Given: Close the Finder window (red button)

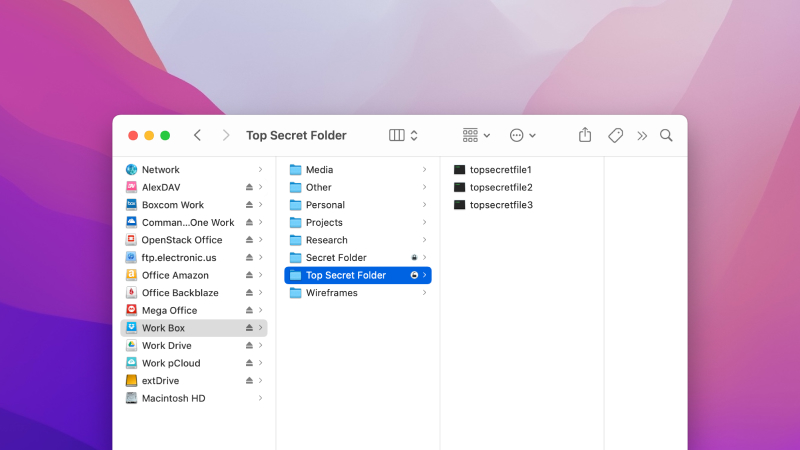Looking at the screenshot, I should 133,135.
